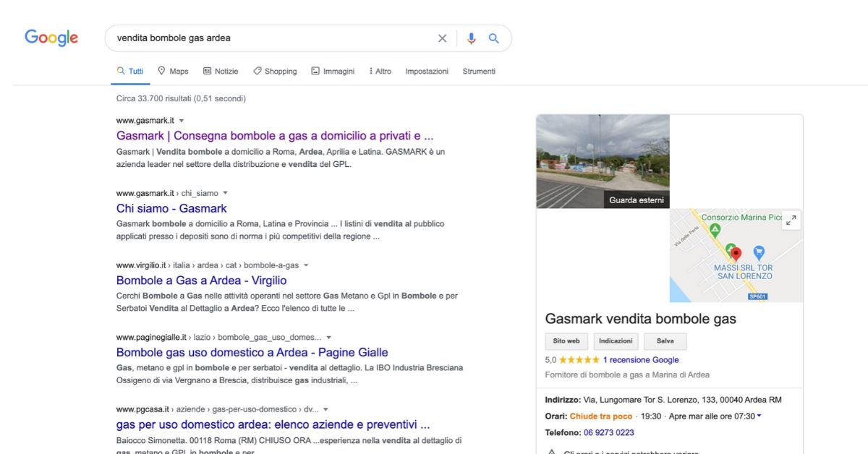Open the Chi siamo - Gasmark link
The image size is (868, 454).
coord(171,208)
